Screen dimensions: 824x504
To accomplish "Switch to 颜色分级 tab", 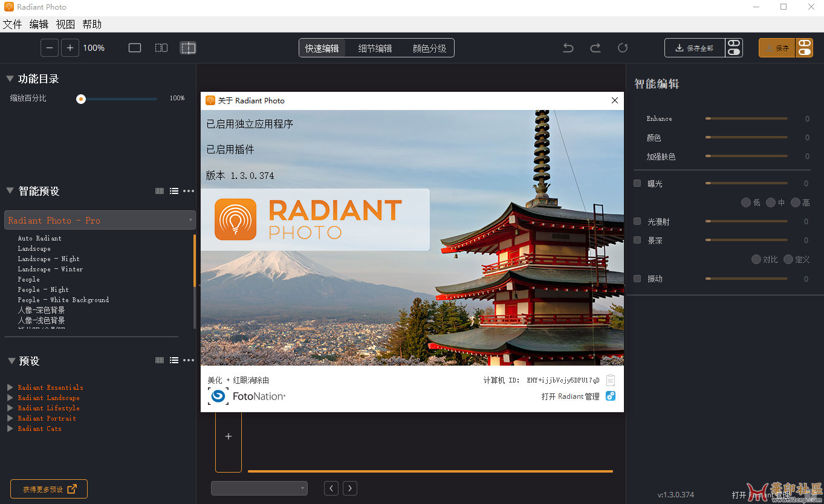I will click(x=429, y=48).
